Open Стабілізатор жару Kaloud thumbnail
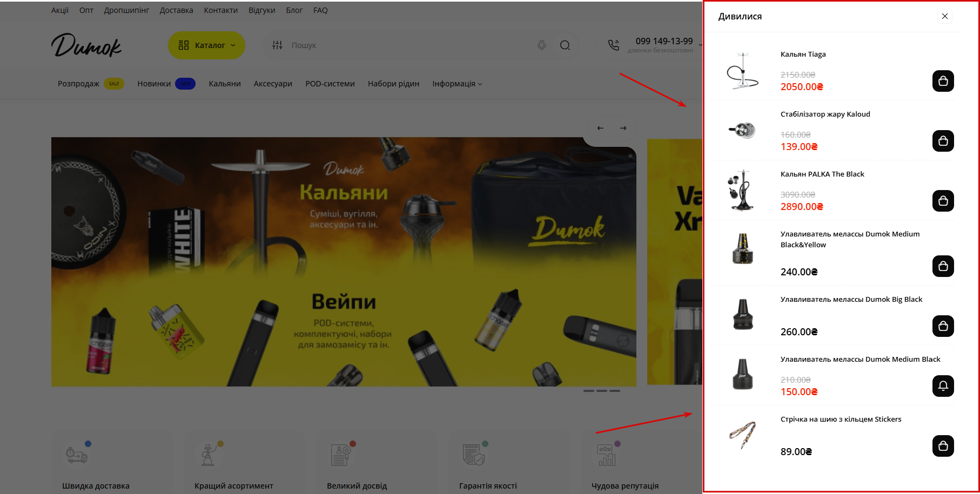This screenshot has width=980, height=494. point(743,130)
